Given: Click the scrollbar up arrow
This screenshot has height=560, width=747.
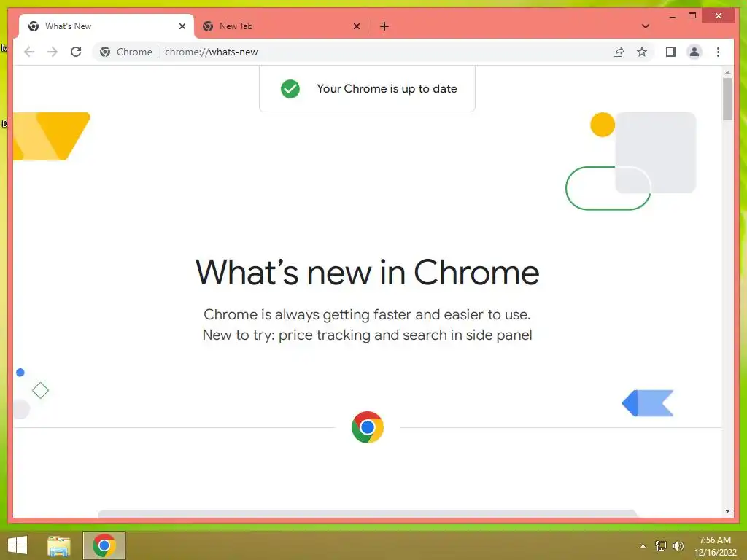Looking at the screenshot, I should [727, 72].
